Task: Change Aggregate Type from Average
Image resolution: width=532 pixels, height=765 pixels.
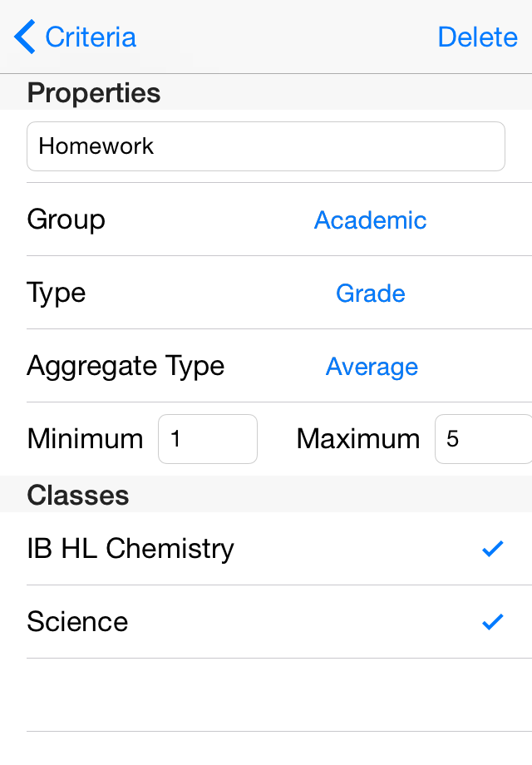Action: click(372, 367)
